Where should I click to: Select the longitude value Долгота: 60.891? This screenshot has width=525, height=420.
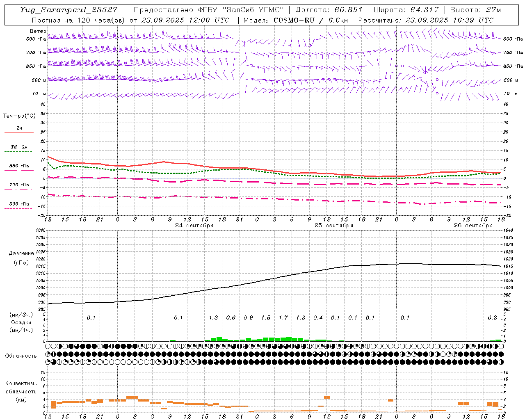pyautogui.click(x=329, y=10)
